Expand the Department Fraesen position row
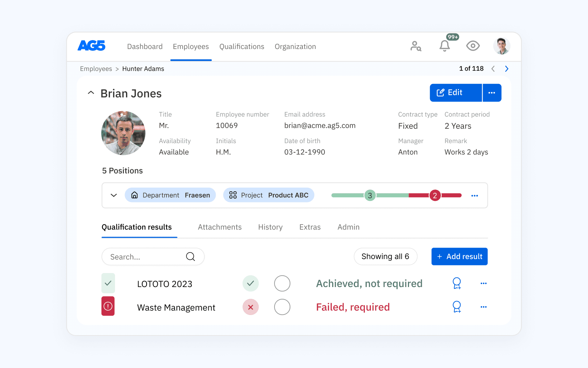Viewport: 588px width, 368px height. pos(114,195)
